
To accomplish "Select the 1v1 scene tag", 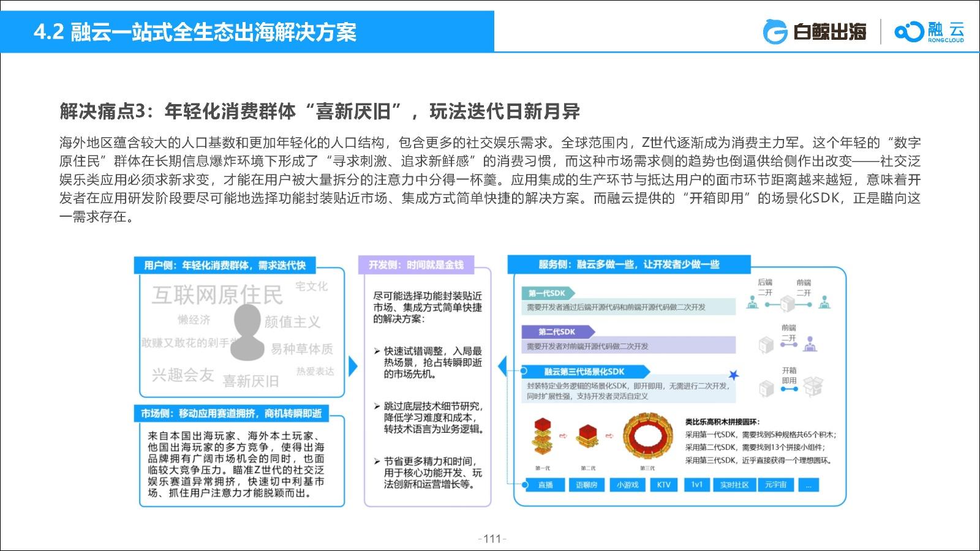I will (697, 485).
